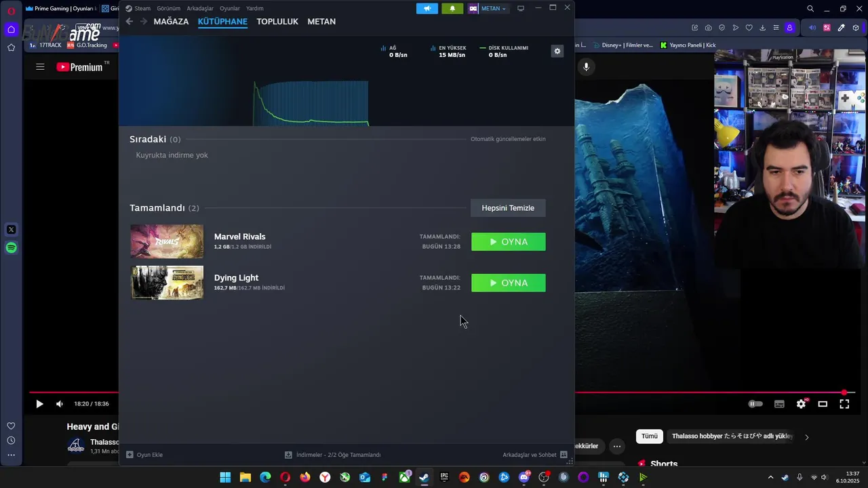Toggle YouTube subtitles button
Image resolution: width=868 pixels, height=488 pixels.
pos(779,404)
